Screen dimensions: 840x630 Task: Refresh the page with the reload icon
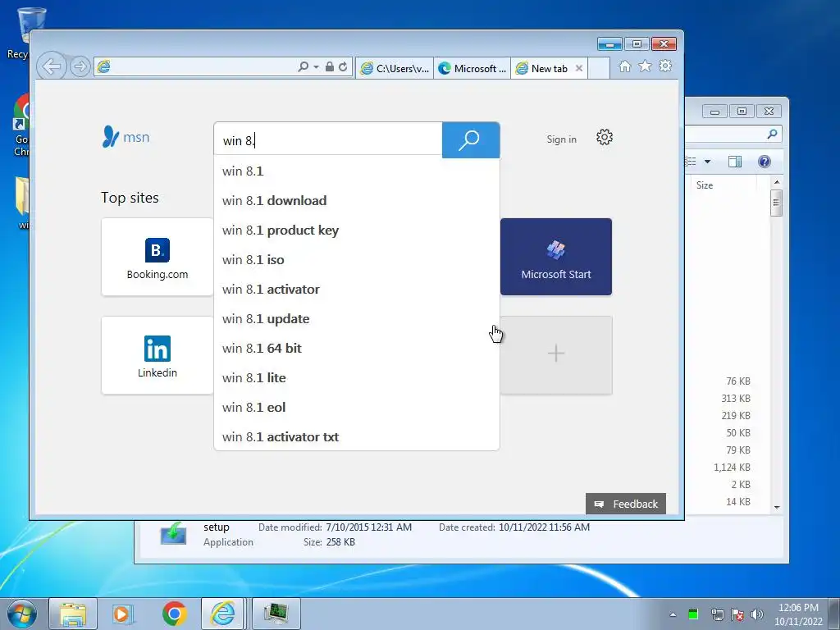pyautogui.click(x=343, y=67)
